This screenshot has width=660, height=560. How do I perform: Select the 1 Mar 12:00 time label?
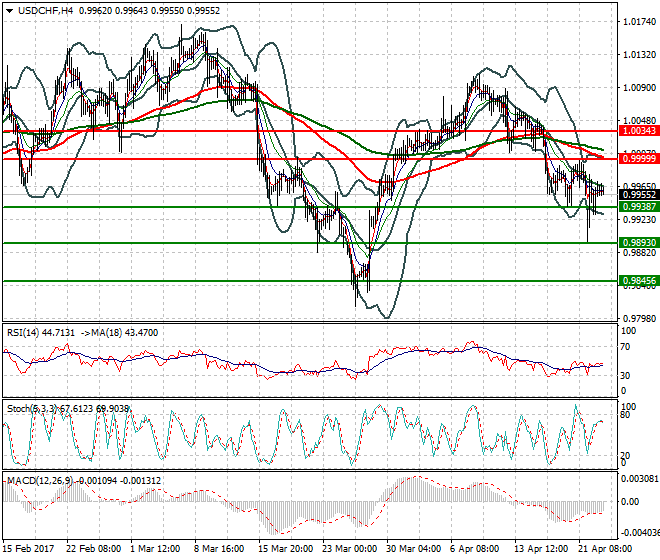coord(155,549)
